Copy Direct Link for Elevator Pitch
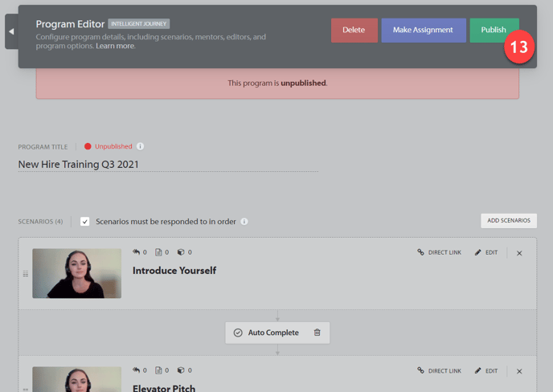 point(440,371)
